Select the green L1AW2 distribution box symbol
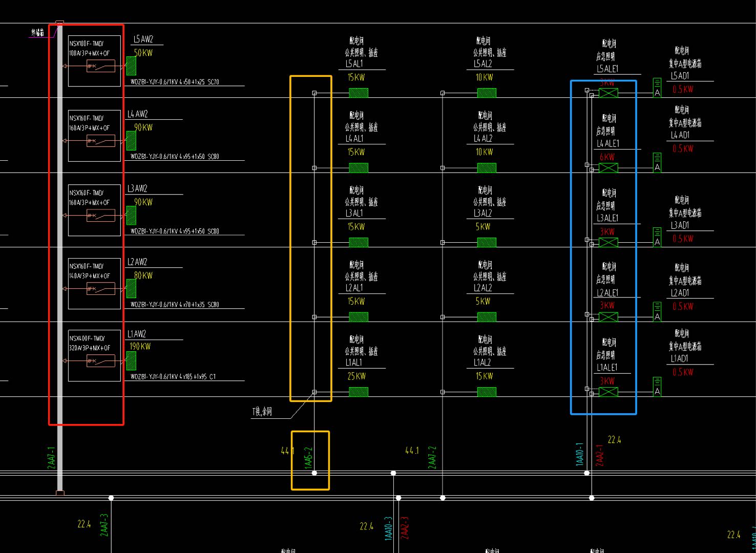Screen dimensions: 756x553 (131, 361)
